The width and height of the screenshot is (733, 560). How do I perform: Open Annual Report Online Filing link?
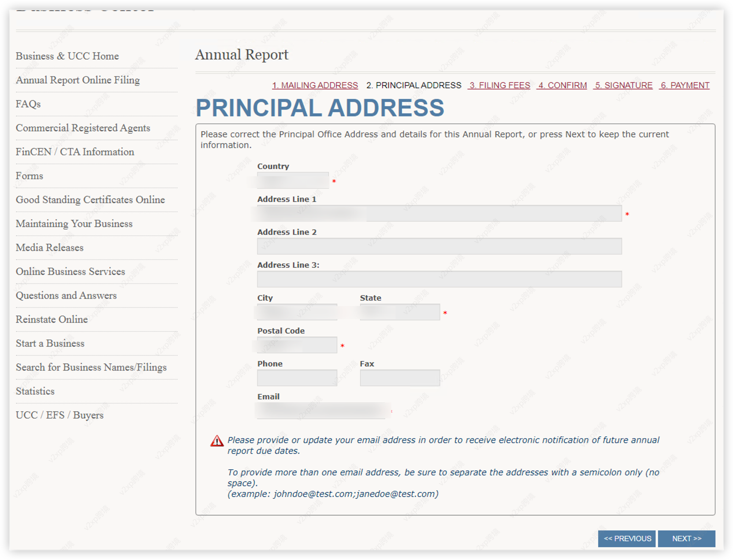[x=78, y=80]
